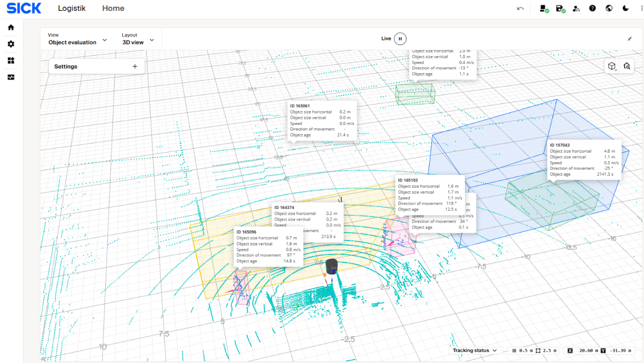The image size is (644, 363).
Task: Click the ID 157043 object tooltip
Action: [584, 160]
